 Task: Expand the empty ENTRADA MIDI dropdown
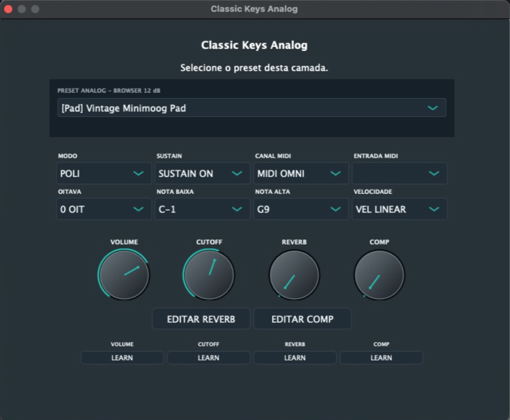click(399, 173)
